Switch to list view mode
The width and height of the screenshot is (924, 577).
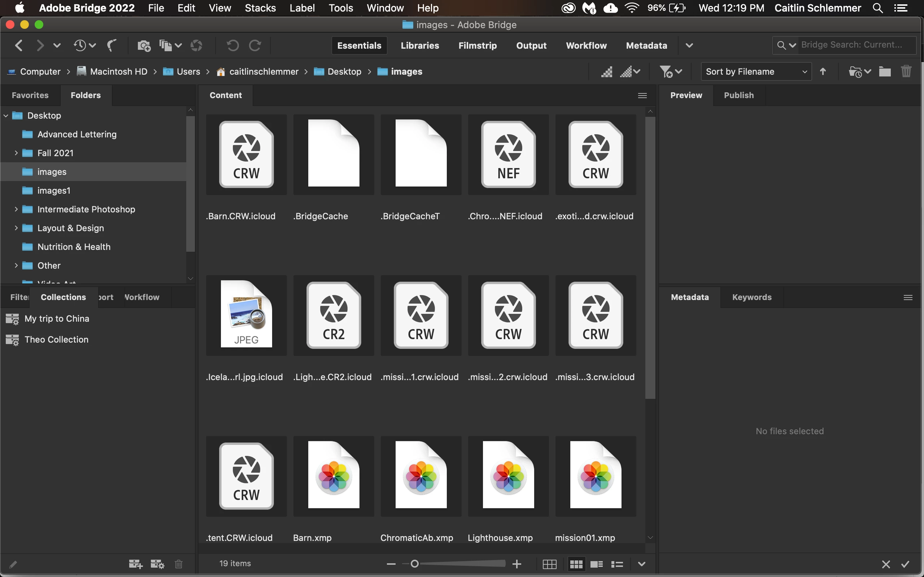coord(617,564)
